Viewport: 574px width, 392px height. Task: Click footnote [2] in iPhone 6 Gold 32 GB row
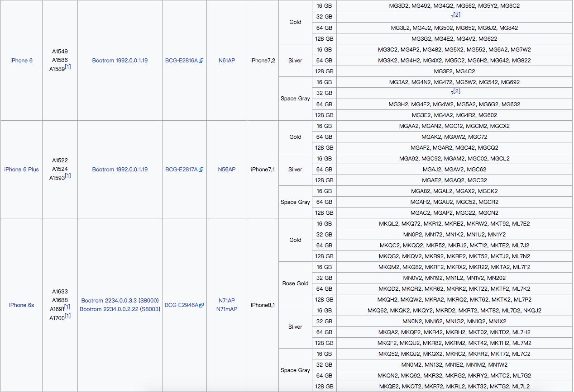457,15
